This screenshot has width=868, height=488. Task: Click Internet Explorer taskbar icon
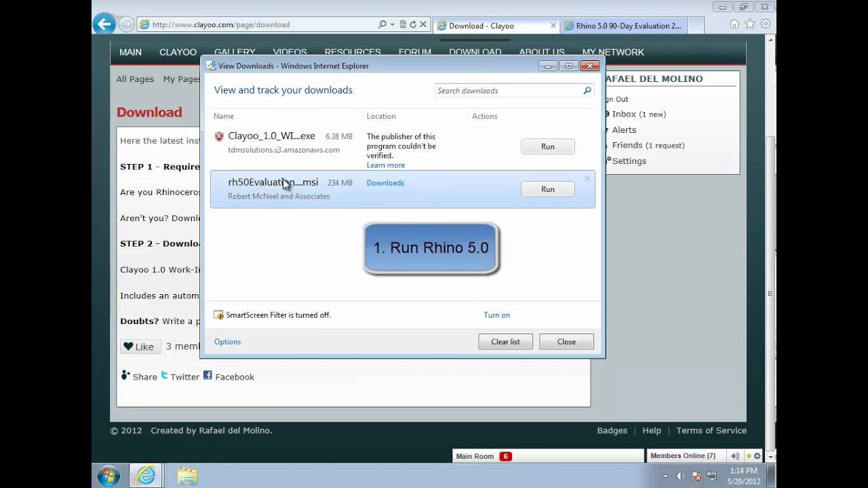click(x=146, y=476)
